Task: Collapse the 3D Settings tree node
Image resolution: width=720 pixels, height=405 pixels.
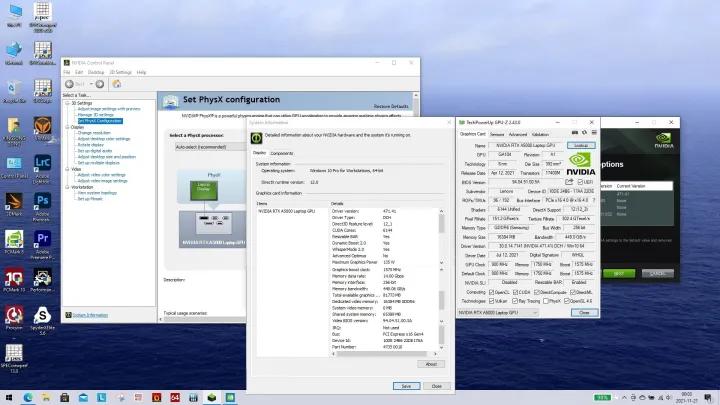Action: [x=66, y=102]
